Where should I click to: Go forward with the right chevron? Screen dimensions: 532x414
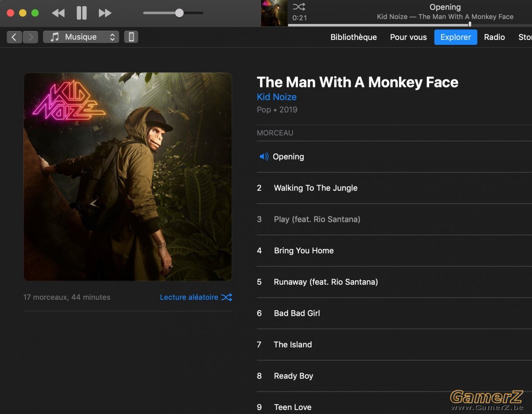pyautogui.click(x=30, y=37)
